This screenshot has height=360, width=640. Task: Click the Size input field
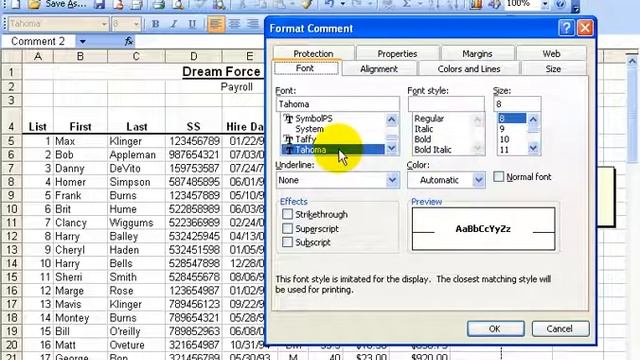517,104
